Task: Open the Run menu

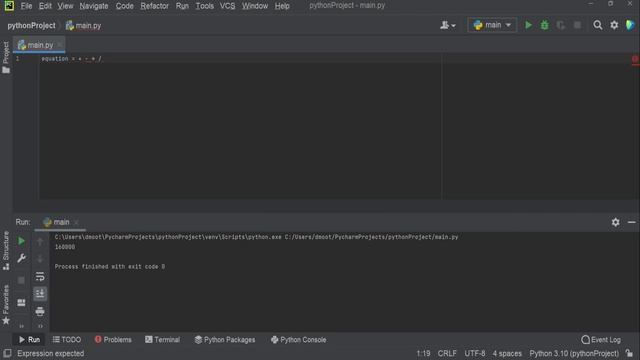Action: pos(182,6)
